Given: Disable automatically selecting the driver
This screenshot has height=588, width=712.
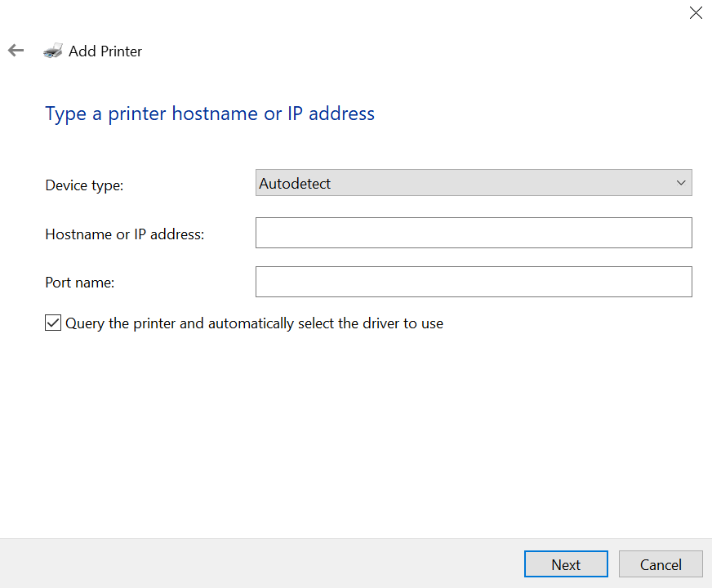Looking at the screenshot, I should [x=52, y=323].
